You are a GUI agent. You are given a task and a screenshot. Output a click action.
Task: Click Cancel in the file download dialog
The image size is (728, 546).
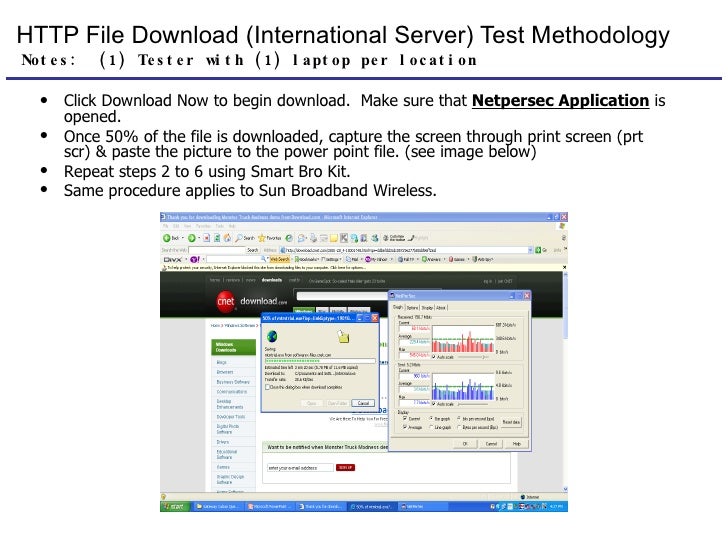[x=363, y=403]
